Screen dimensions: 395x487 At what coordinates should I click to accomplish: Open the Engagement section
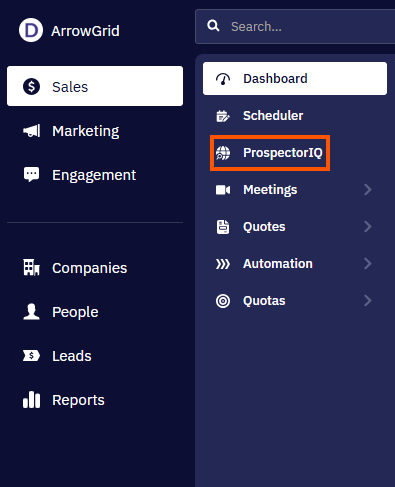[x=95, y=175]
